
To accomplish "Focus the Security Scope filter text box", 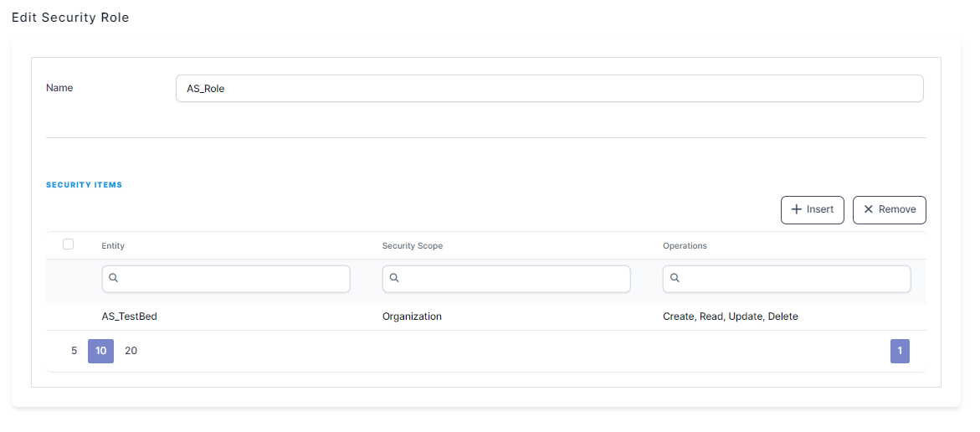I will [x=515, y=279].
